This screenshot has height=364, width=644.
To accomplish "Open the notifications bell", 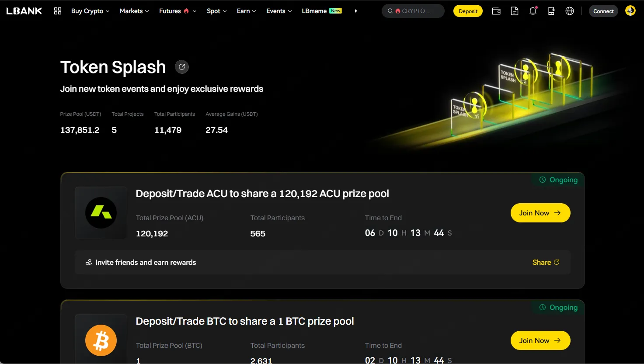I will (x=533, y=11).
